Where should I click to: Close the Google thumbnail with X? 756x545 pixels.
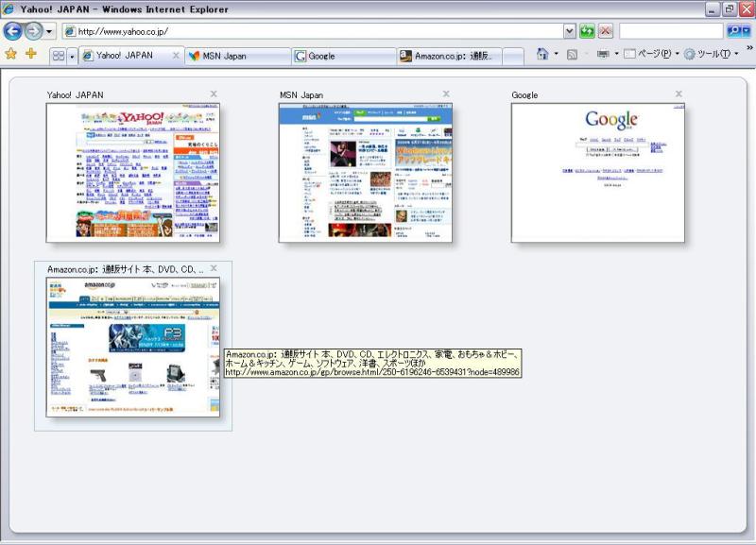pos(679,94)
